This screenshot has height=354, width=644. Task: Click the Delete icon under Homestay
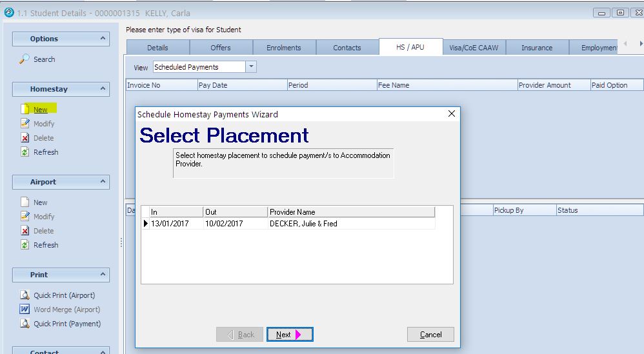(x=25, y=138)
